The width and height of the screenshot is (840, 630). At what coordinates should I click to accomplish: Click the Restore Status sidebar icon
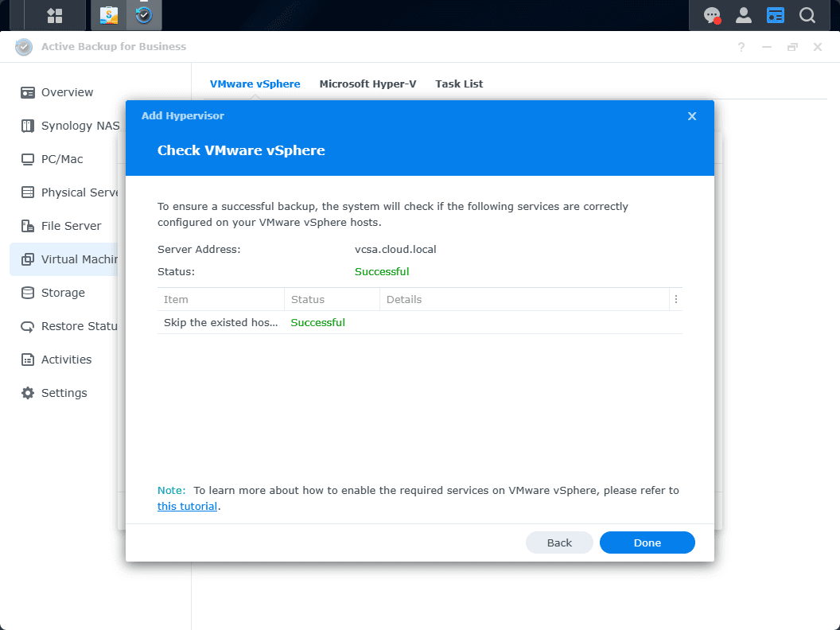(x=27, y=326)
